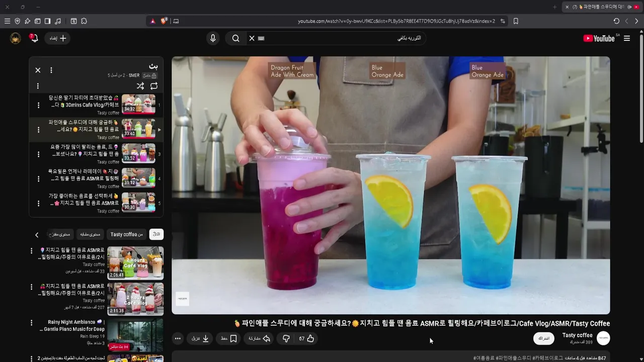This screenshot has width=644, height=362.
Task: Select the محتوى مشابه filter chip
Action: [x=90, y=234]
